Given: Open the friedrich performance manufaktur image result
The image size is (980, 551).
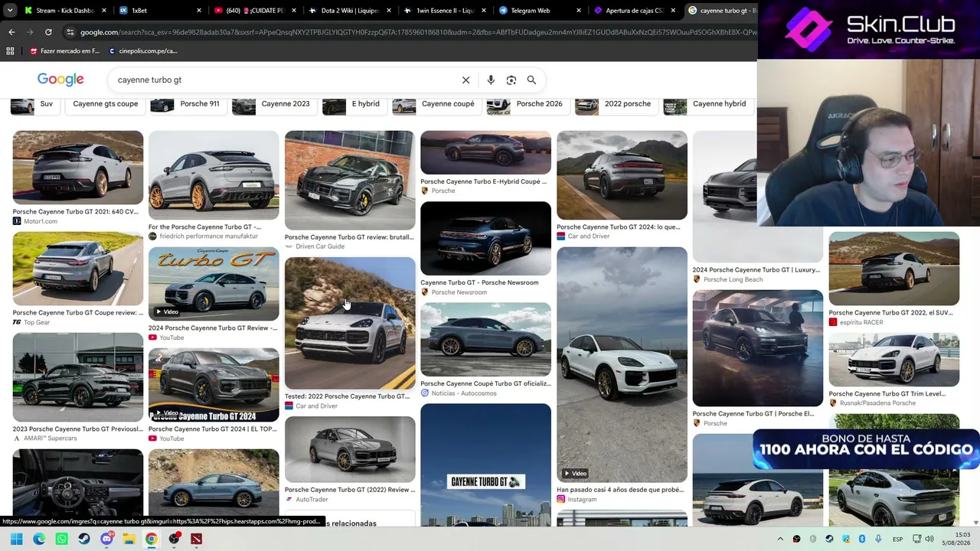Looking at the screenshot, I should click(214, 175).
